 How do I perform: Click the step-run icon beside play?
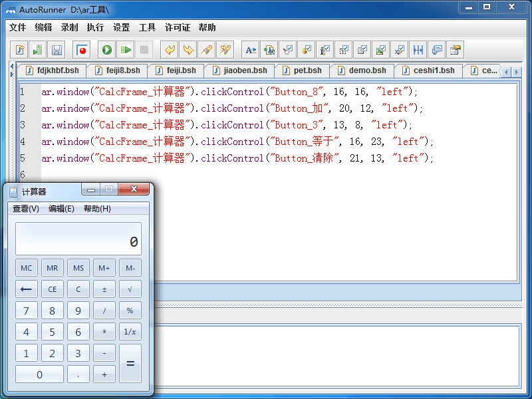point(125,50)
